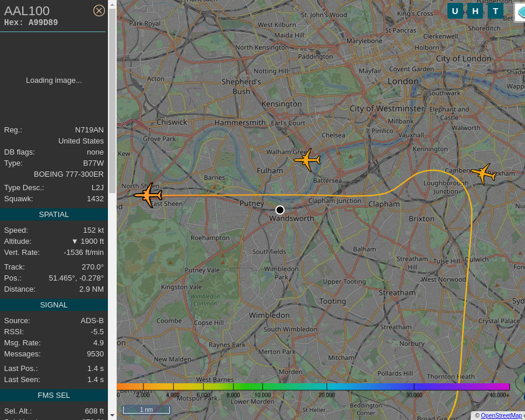Click the 'Hammersmith' map label
Screen dimensions: 525x420
(x=240, y=123)
